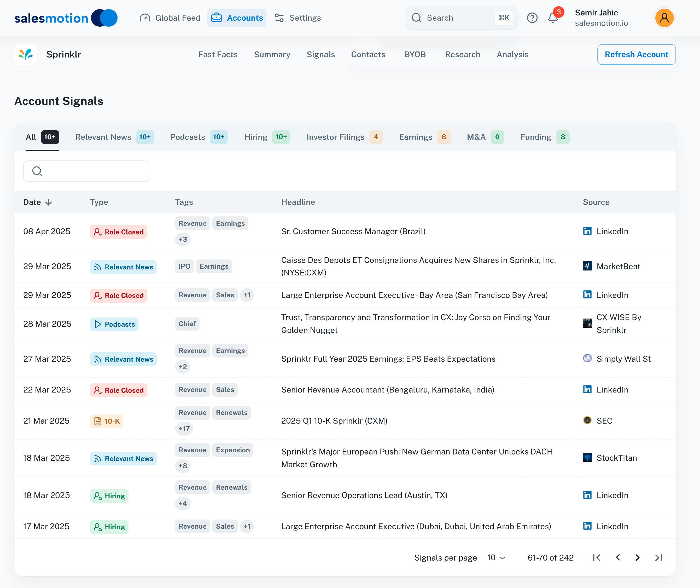This screenshot has width=700, height=588.
Task: Expand +1 tags on Dubai executive row
Action: pyautogui.click(x=247, y=526)
